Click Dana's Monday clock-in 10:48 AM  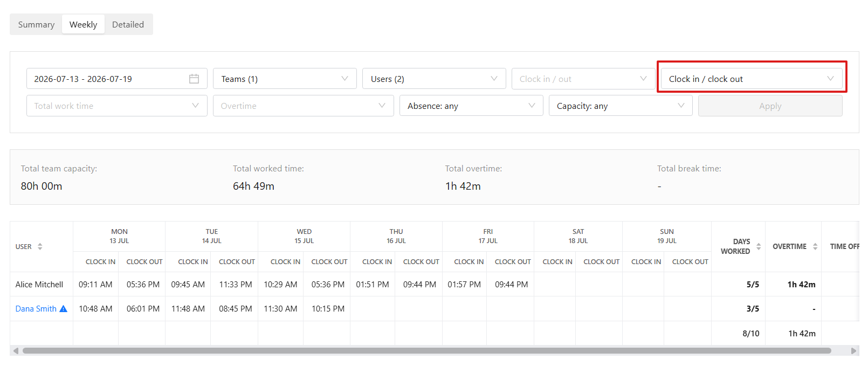tap(95, 309)
